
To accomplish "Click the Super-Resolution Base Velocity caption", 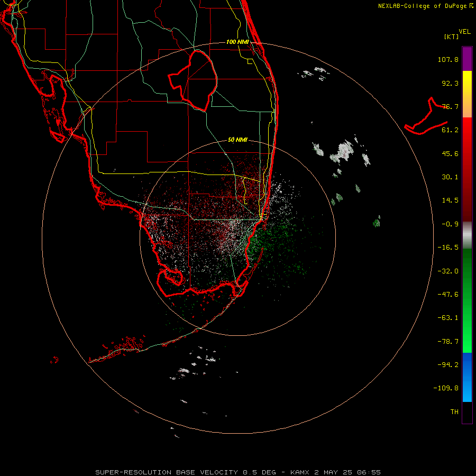I will pyautogui.click(x=238, y=472).
